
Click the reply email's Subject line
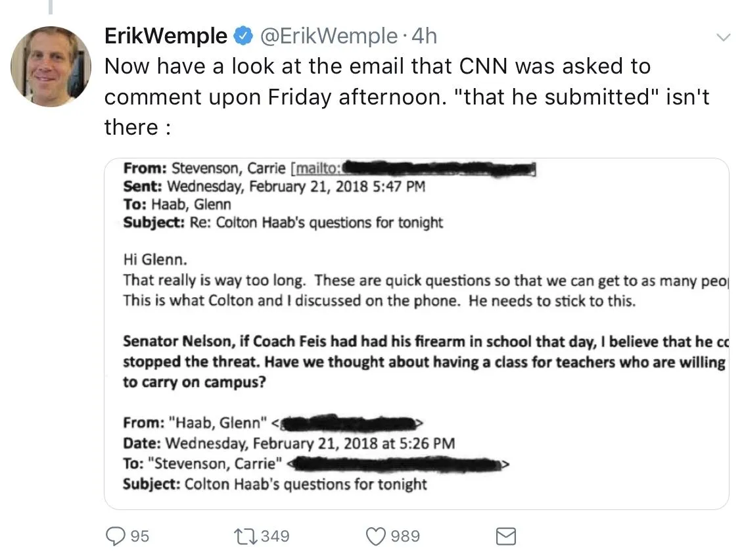283,223
